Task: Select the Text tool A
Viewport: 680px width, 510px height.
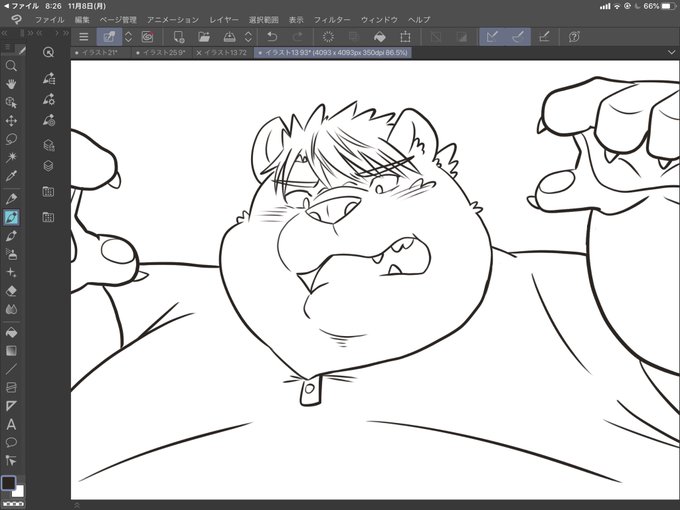Action: (11, 424)
